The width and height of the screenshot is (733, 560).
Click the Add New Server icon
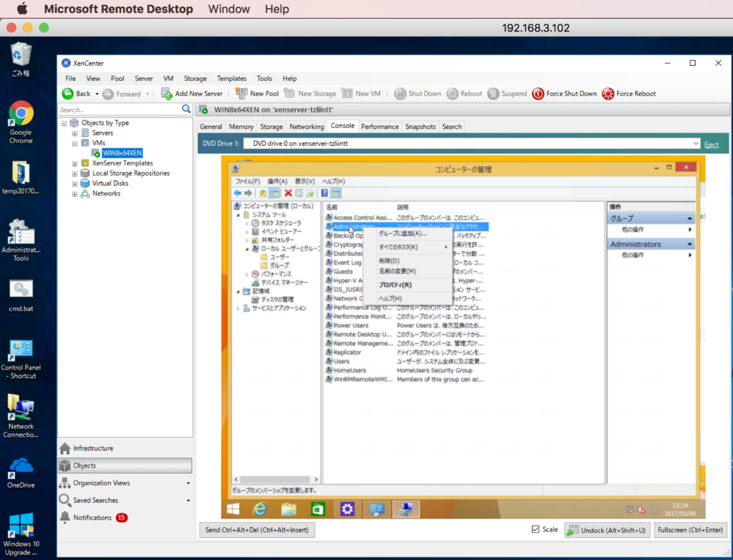coord(167,94)
